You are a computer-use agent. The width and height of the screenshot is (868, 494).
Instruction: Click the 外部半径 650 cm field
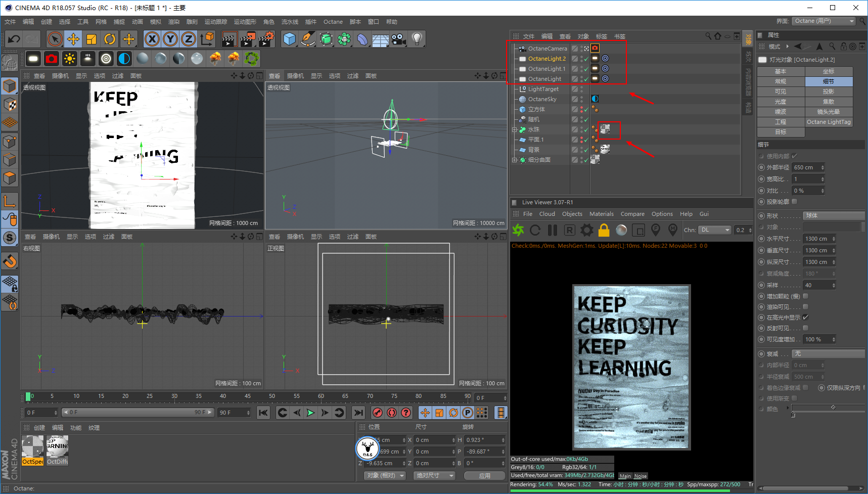tap(808, 167)
